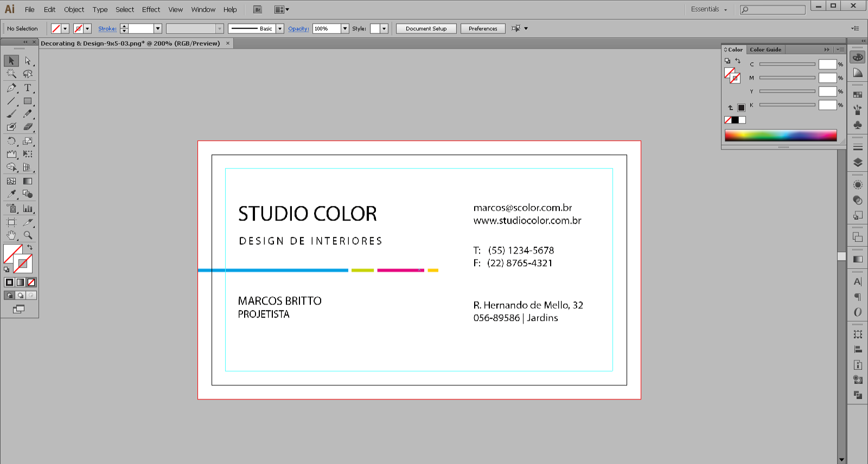Open the Swatches panel icon in dock
This screenshot has width=868, height=464.
[858, 94]
